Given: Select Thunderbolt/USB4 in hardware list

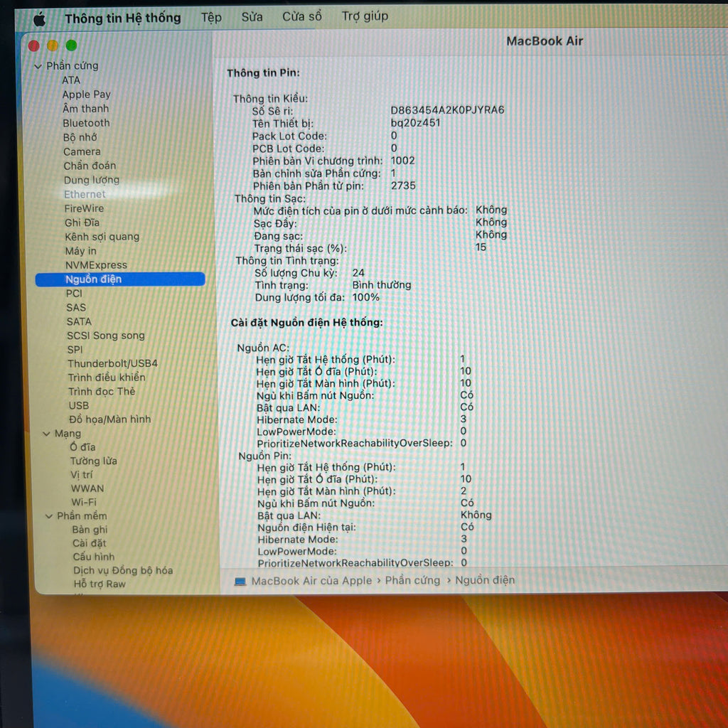Looking at the screenshot, I should tap(112, 363).
